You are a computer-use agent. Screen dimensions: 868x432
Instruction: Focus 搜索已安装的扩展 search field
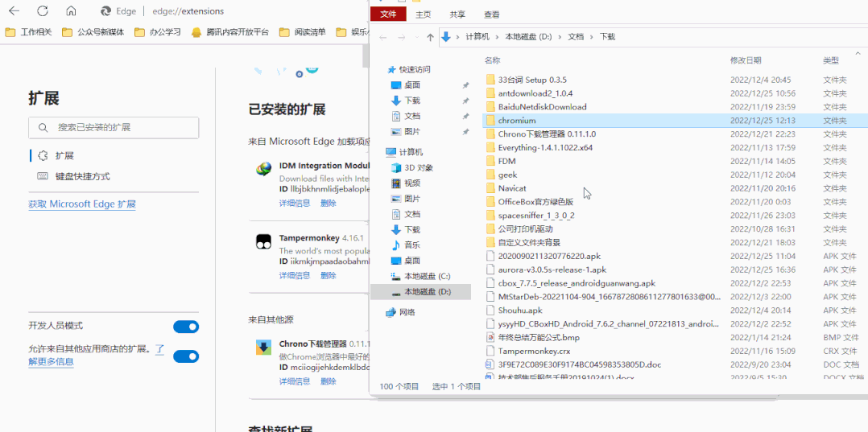[114, 128]
